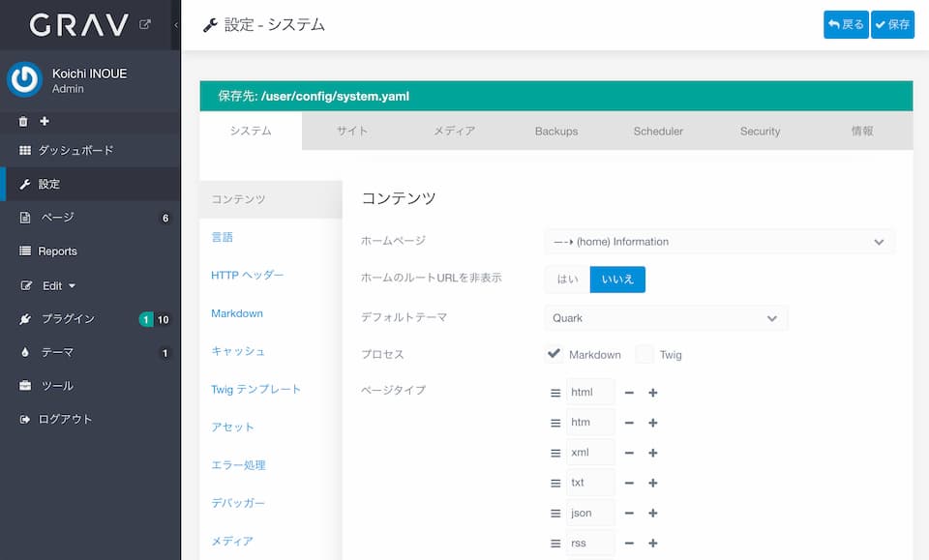Screen dimensions: 929x560
Task: Grab the drag handle next to json
Action: pyautogui.click(x=555, y=513)
